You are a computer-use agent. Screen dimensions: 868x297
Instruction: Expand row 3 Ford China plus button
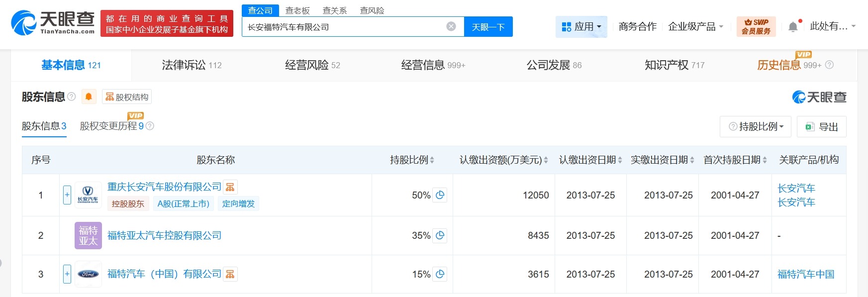67,274
